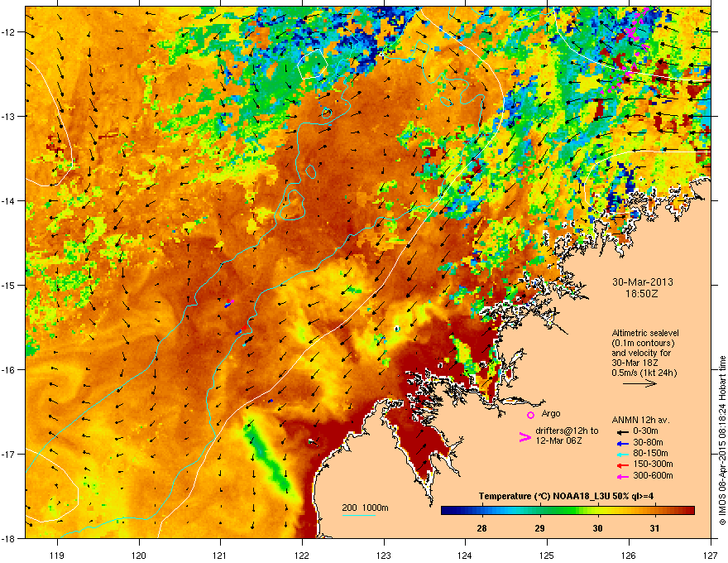Click the '200 1000m' contour label
This screenshot has width=728, height=563.
click(x=366, y=508)
